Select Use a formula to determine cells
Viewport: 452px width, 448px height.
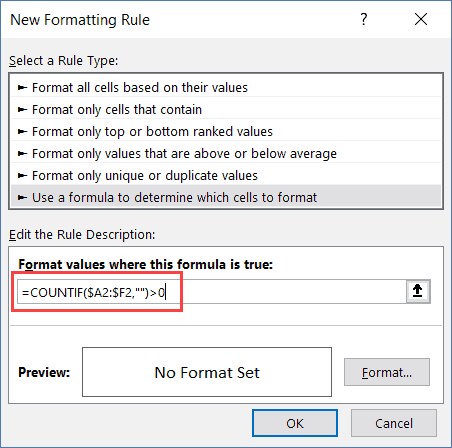[226, 198]
